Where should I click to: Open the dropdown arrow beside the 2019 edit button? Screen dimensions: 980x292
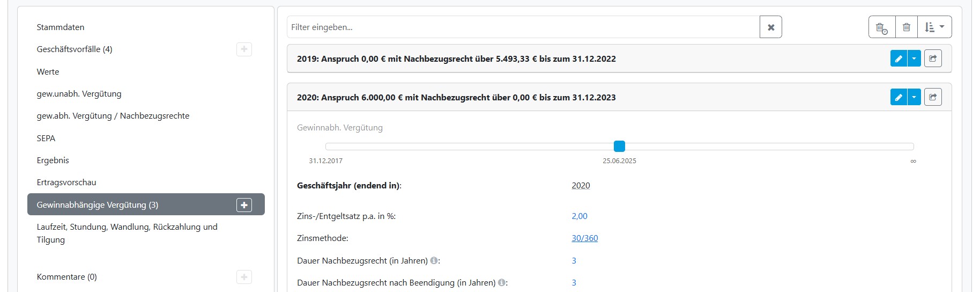(914, 59)
